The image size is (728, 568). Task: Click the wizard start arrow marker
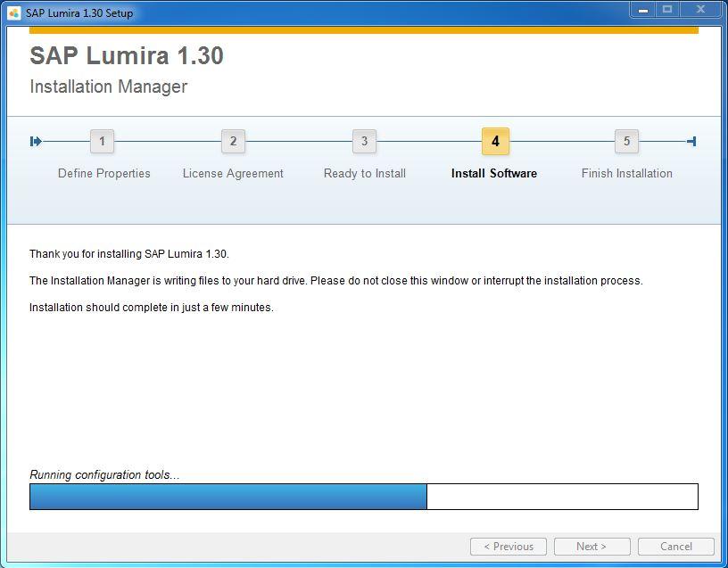point(36,141)
